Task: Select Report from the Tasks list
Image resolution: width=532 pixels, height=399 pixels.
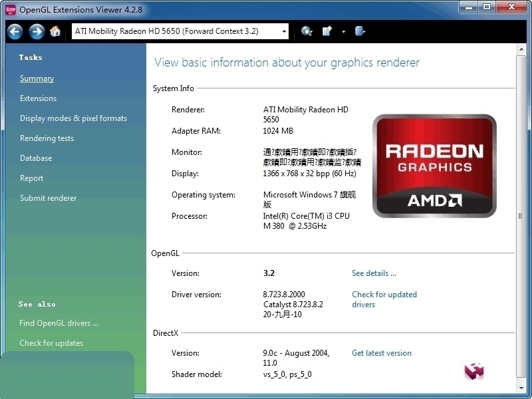Action: click(31, 178)
